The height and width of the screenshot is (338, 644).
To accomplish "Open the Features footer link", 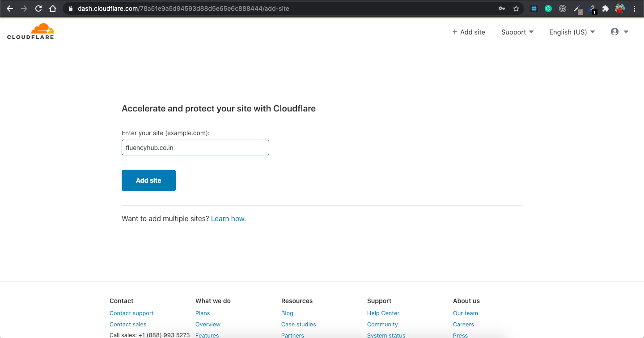I will coord(207,335).
